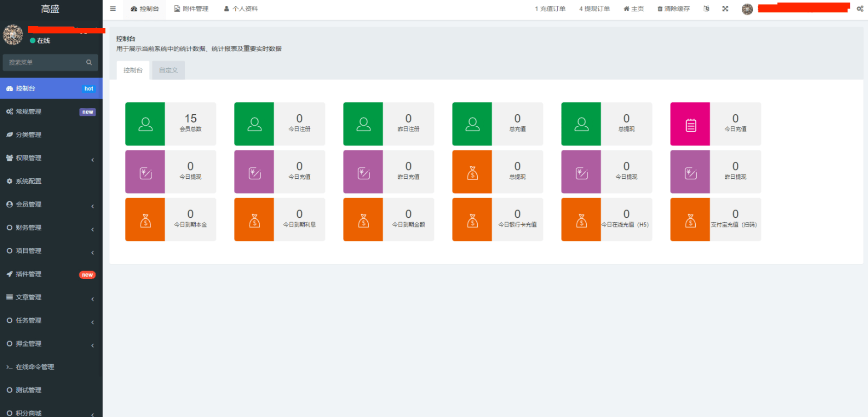Open the settings cogs icon at top right
The image size is (868, 417).
point(860,9)
